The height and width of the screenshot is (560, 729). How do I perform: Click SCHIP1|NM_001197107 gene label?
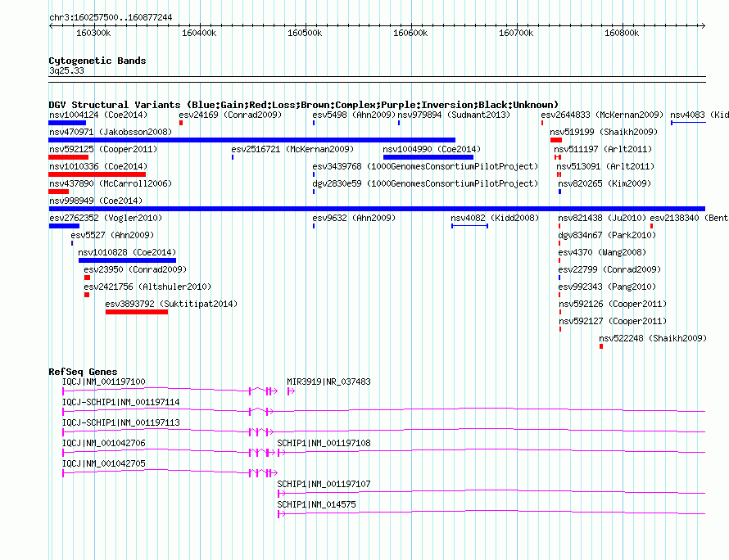pos(324,484)
